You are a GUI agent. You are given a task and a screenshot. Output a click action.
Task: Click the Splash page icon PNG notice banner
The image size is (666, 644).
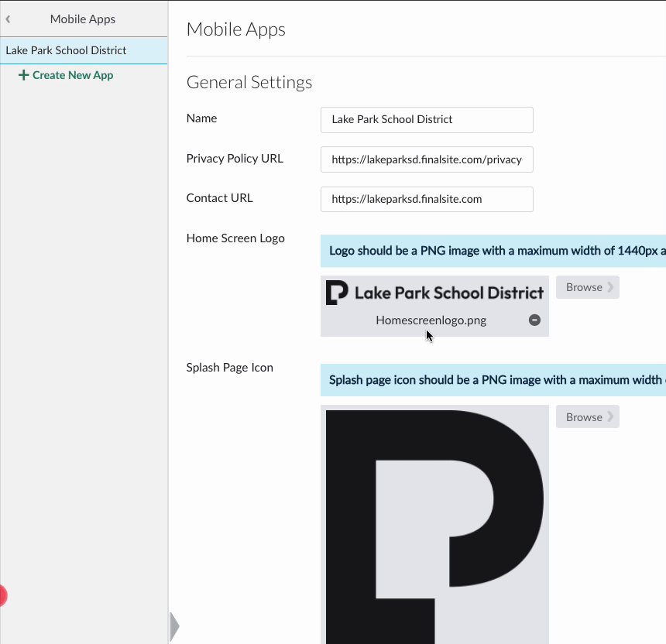tap(493, 380)
